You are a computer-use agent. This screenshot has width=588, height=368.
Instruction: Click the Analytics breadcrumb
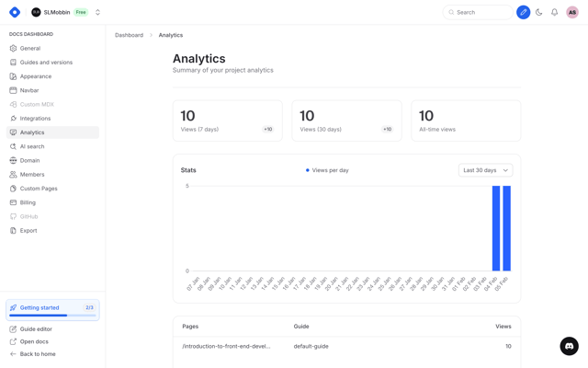point(171,35)
